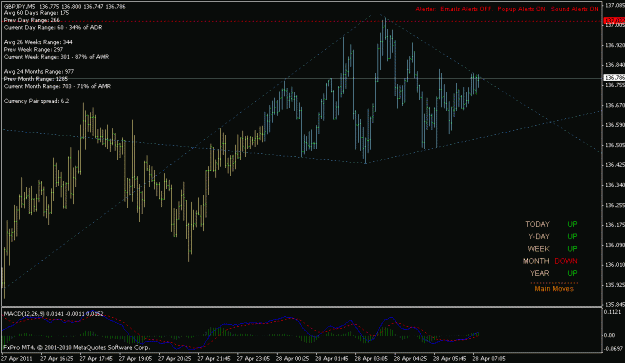Click the '27 Apr 20:25' time axis label
The image size is (625, 363).
(x=174, y=359)
